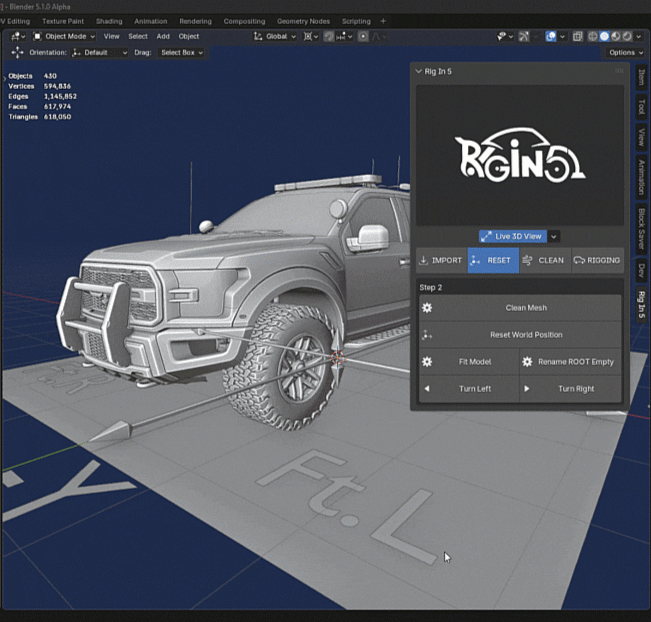
Task: Switch to wireframe viewport shading
Action: (593, 37)
